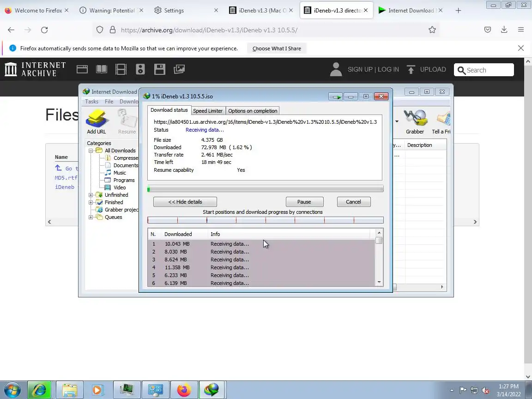Click the Tell a Friend toolbar icon
The width and height of the screenshot is (532, 399).
[441, 121]
